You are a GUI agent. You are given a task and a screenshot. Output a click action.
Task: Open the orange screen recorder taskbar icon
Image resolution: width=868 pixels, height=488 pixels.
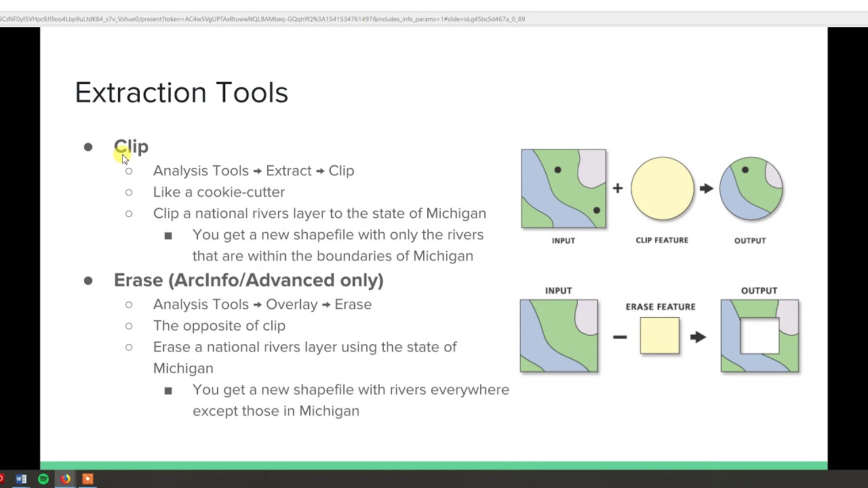click(87, 479)
